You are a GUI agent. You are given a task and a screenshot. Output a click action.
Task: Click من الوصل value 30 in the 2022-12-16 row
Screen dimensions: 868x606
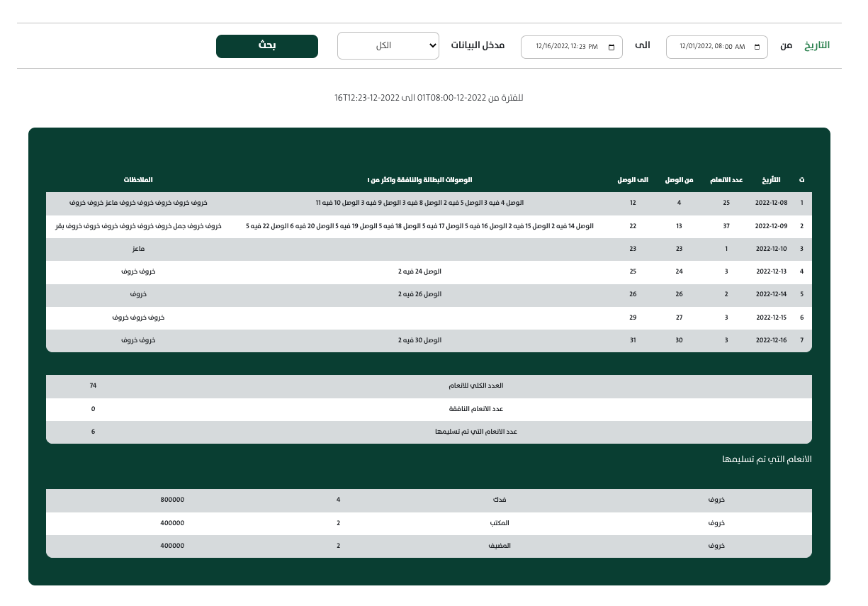[679, 340]
